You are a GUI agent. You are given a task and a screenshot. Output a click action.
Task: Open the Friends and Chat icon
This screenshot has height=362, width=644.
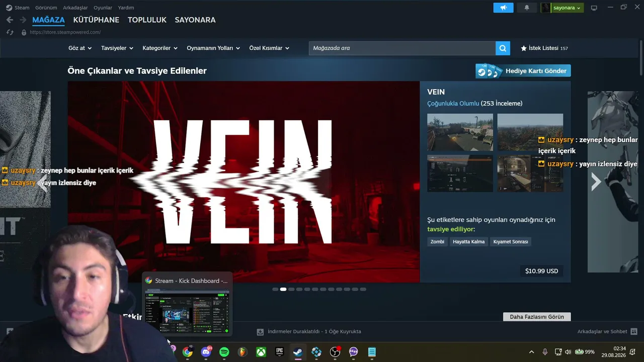[x=634, y=332]
